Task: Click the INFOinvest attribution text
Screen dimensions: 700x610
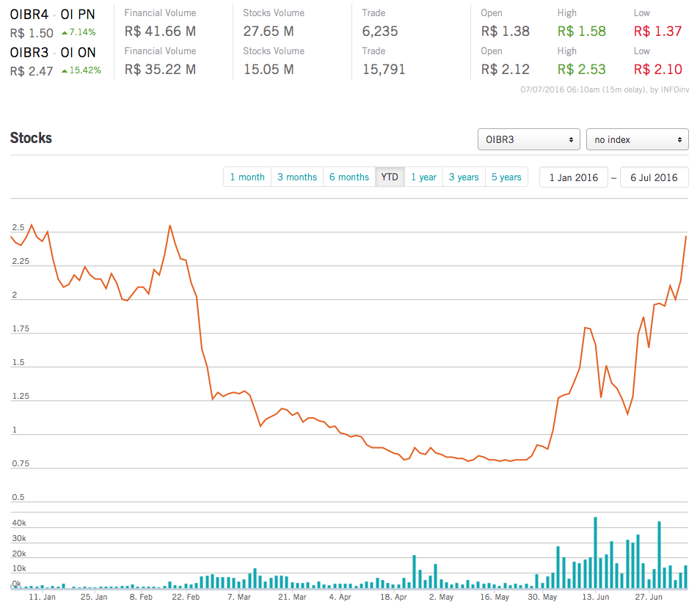Action: tap(675, 90)
